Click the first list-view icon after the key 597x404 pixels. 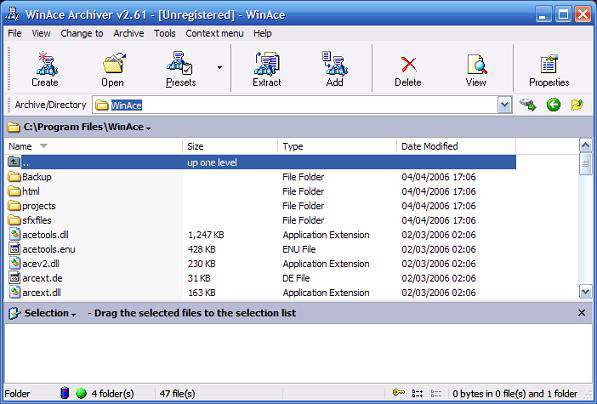click(x=417, y=393)
